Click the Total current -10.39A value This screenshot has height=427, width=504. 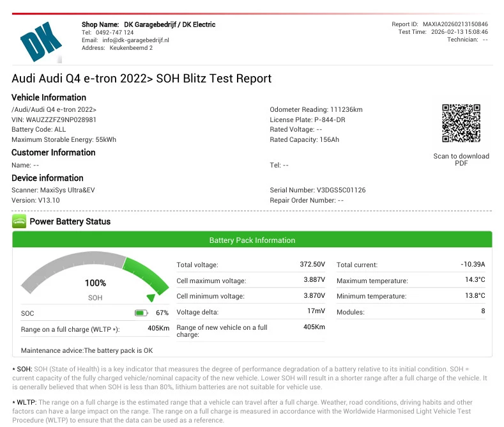(x=473, y=265)
